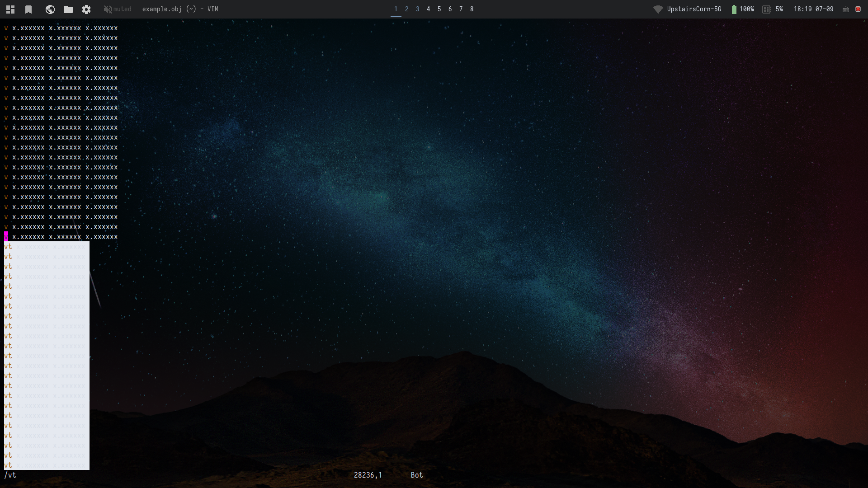Switch to workspace 8
Viewport: 868px width, 488px height.
tap(472, 9)
